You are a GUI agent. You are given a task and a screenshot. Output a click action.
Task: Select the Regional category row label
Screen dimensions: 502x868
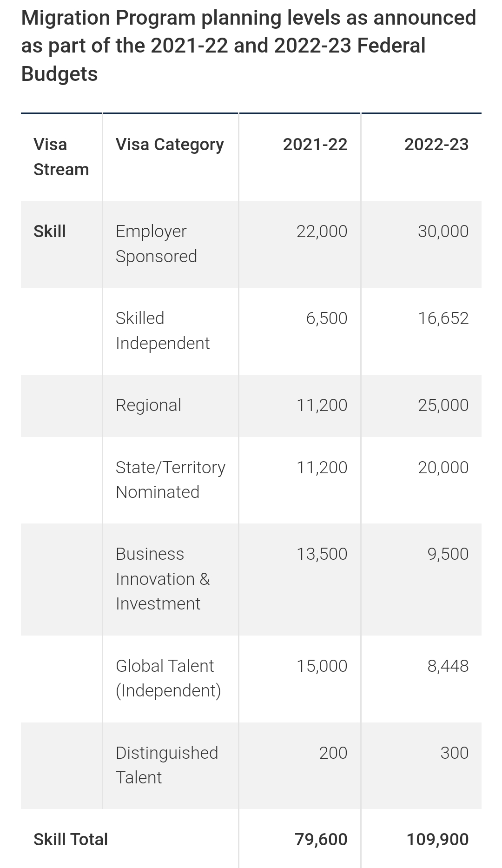point(148,405)
